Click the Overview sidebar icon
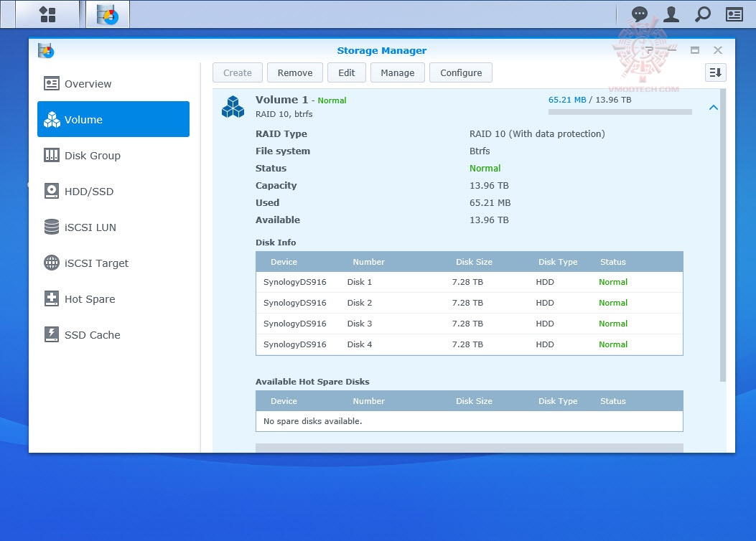 point(52,83)
